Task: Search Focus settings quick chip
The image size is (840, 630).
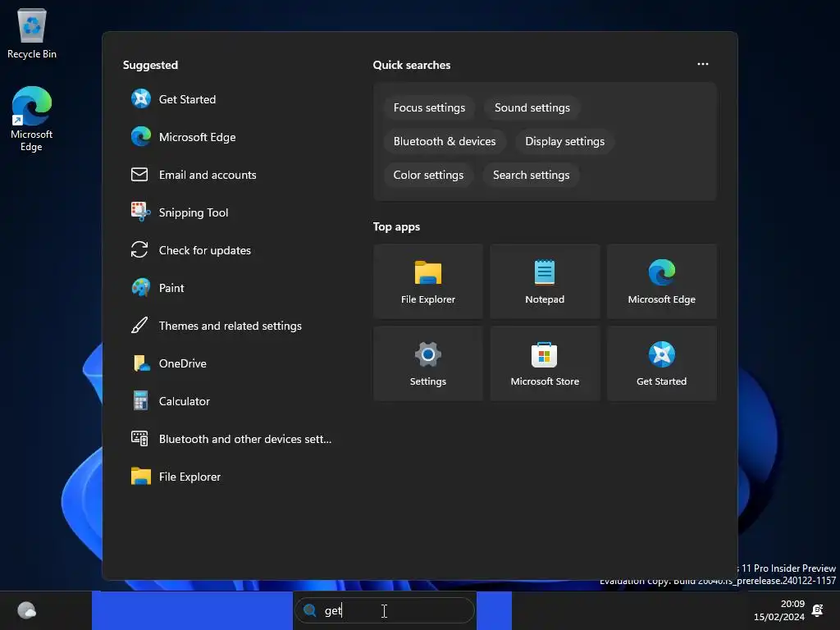Action: point(429,107)
